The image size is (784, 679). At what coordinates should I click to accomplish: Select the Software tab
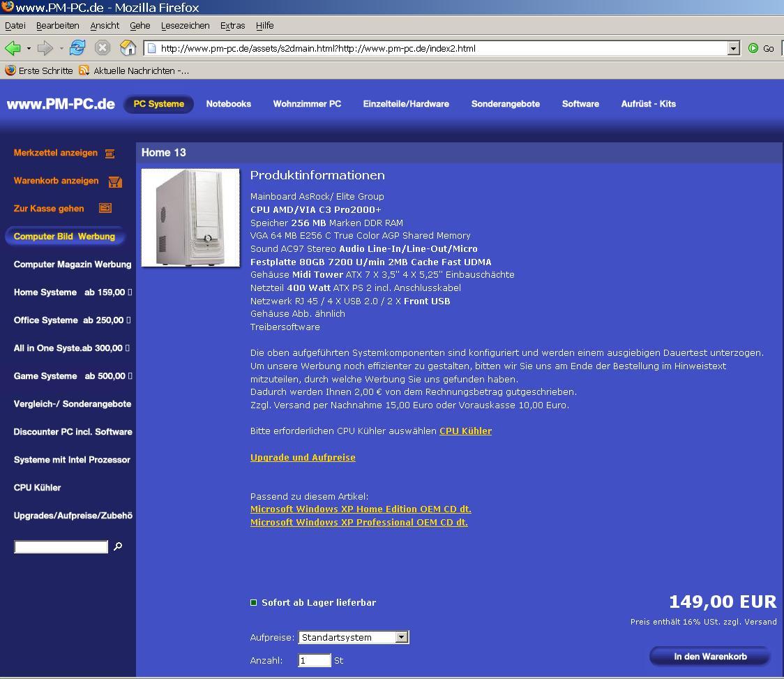point(580,104)
